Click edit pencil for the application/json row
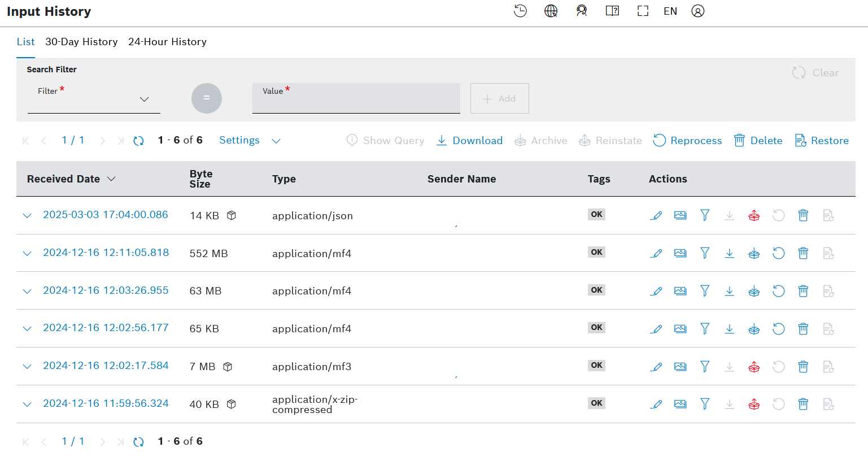 656,215
